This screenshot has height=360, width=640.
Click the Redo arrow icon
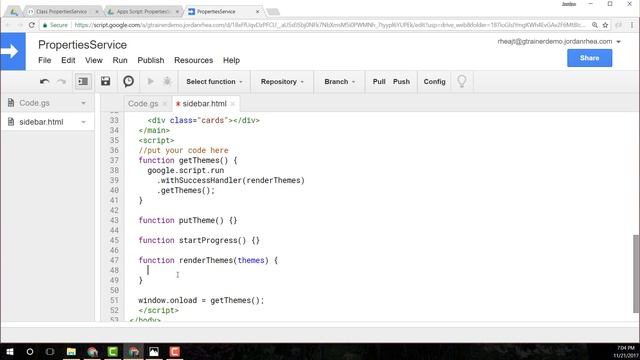tap(61, 82)
